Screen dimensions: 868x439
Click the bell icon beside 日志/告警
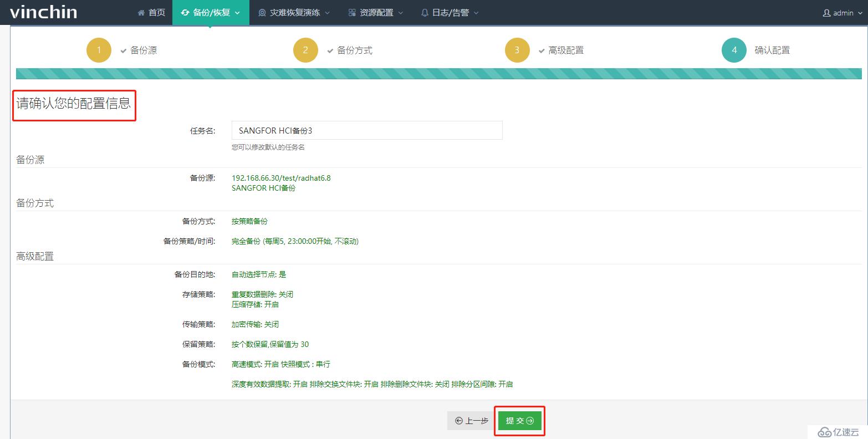[425, 12]
